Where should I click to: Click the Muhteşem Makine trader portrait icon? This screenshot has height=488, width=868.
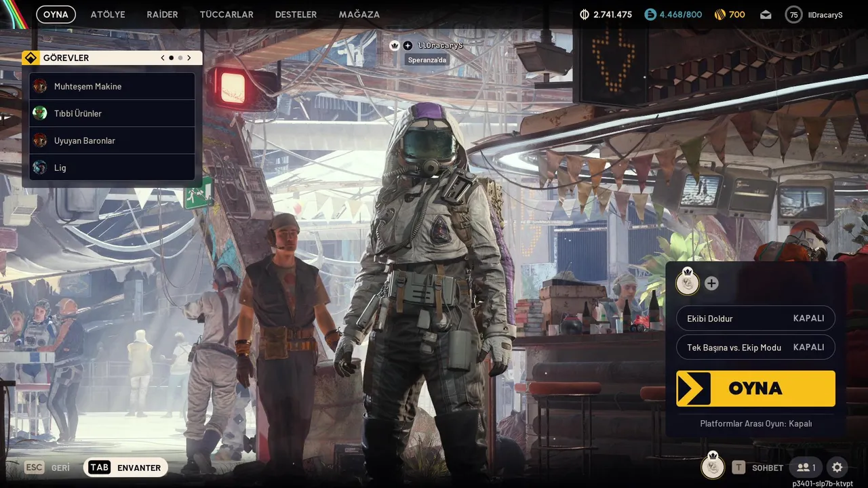40,86
